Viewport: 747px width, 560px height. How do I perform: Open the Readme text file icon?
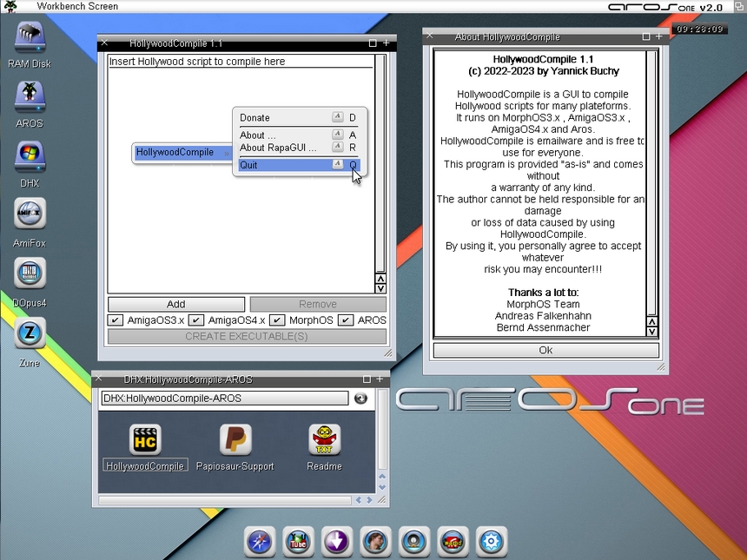[x=324, y=440]
